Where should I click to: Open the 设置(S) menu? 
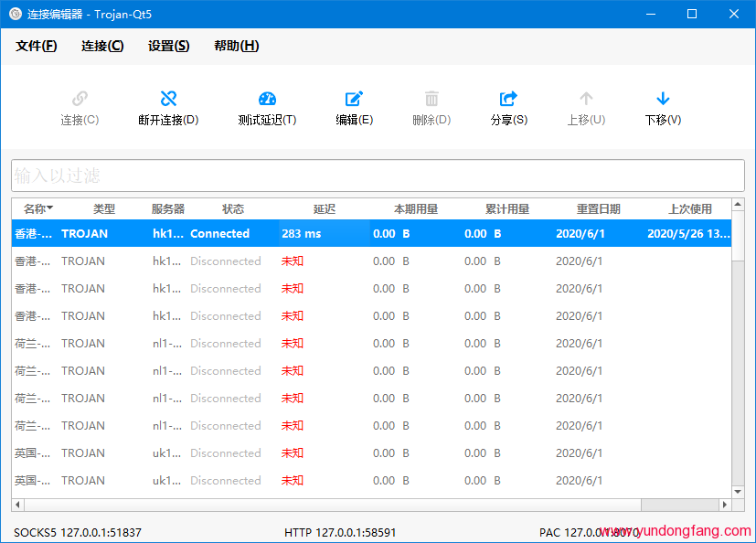(168, 46)
